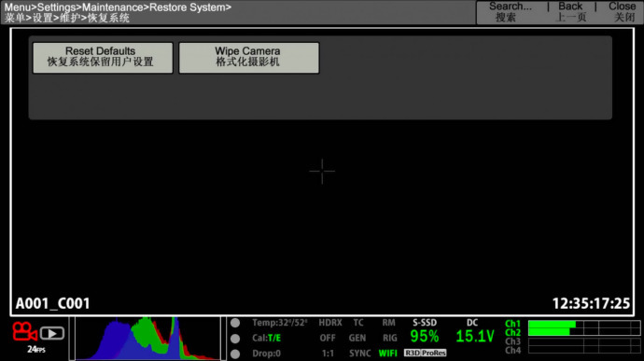Click the Menu root in breadcrumb
Image resolution: width=644 pixels, height=361 pixels.
tap(17, 7)
